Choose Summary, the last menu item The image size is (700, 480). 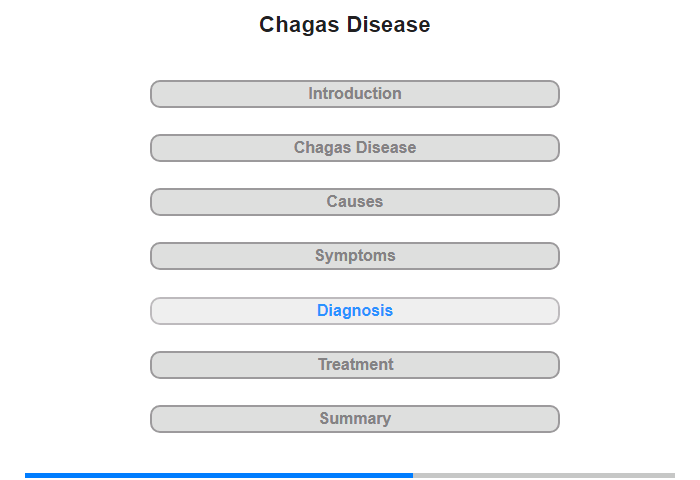354,419
